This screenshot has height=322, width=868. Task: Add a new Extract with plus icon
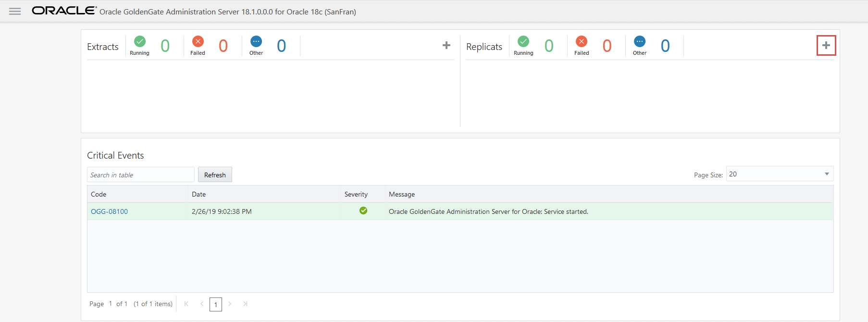[x=446, y=45]
